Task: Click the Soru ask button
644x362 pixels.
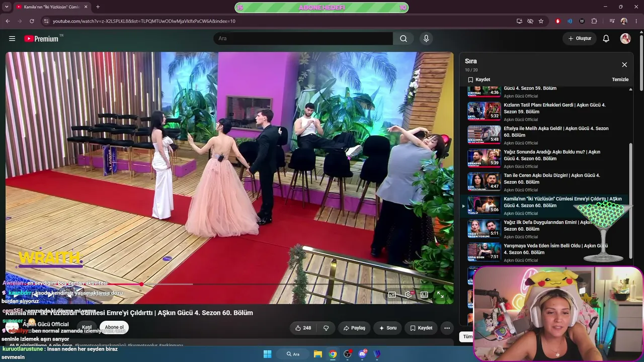Action: 387,328
